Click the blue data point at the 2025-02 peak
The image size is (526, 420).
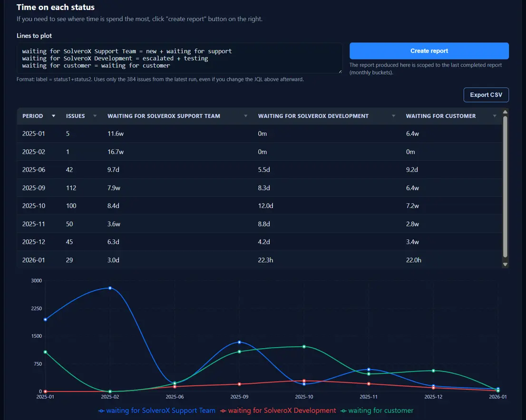(110, 288)
